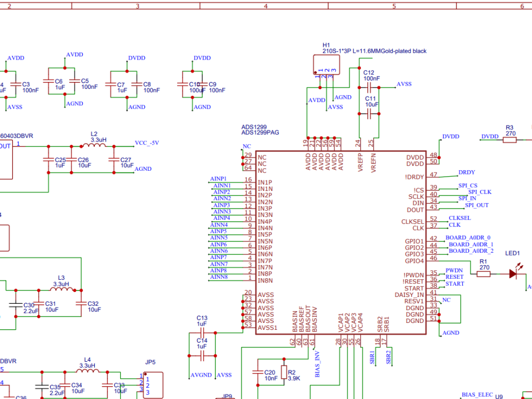This screenshot has width=532, height=399.
Task: Select the R2 3.9K resistor symbol
Action: [x=284, y=372]
